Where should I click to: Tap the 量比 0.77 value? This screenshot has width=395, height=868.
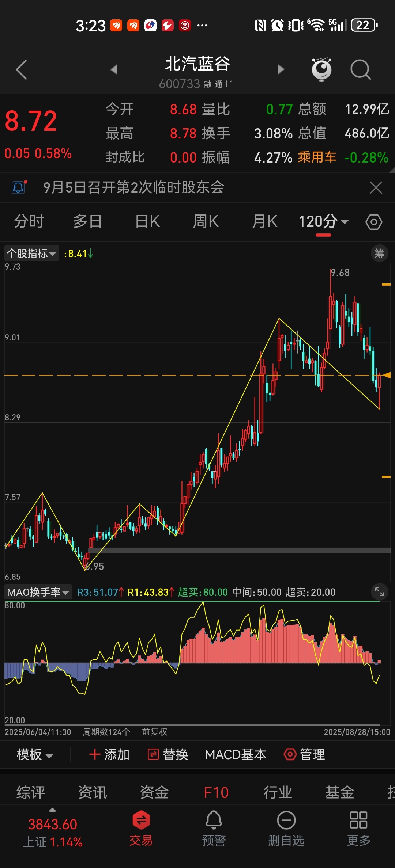[x=279, y=109]
